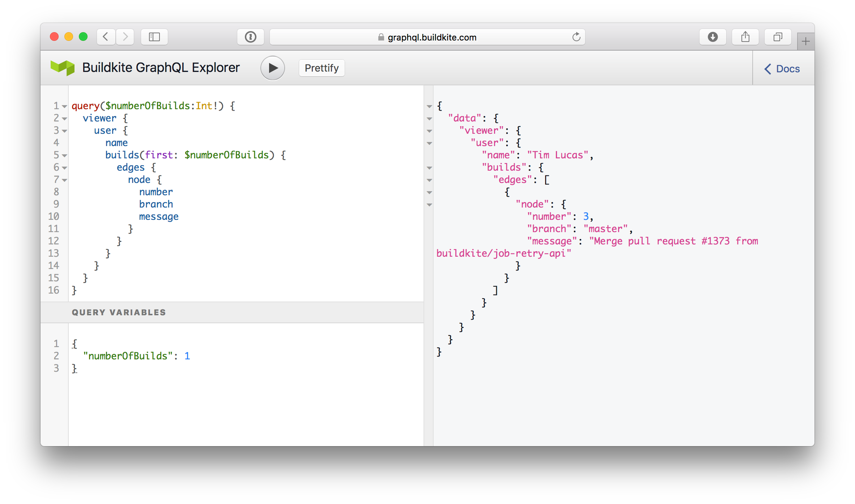855x504 pixels.
Task: Click the viewer field on line 2
Action: (99, 118)
